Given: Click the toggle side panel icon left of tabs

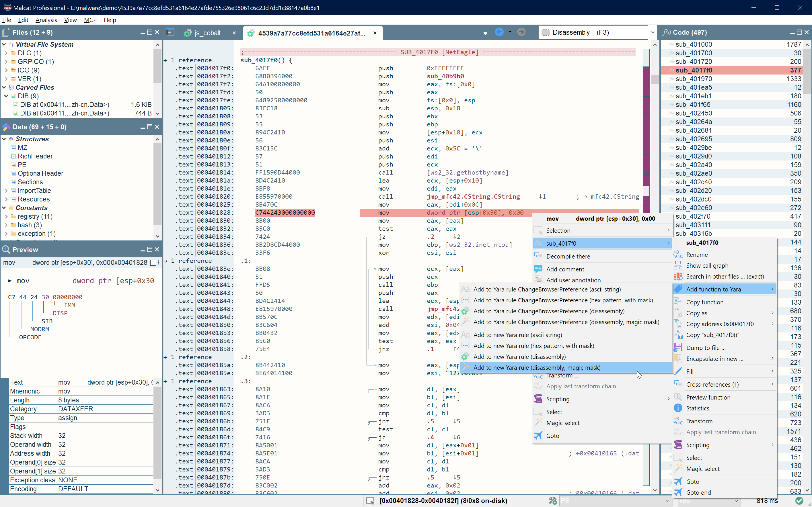Looking at the screenshot, I should pos(170,32).
